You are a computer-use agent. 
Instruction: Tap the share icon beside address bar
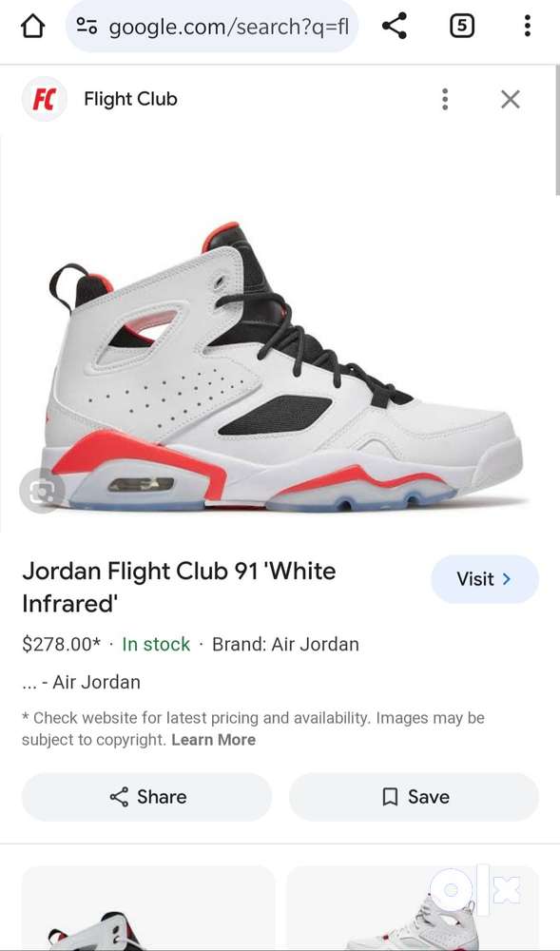395,26
